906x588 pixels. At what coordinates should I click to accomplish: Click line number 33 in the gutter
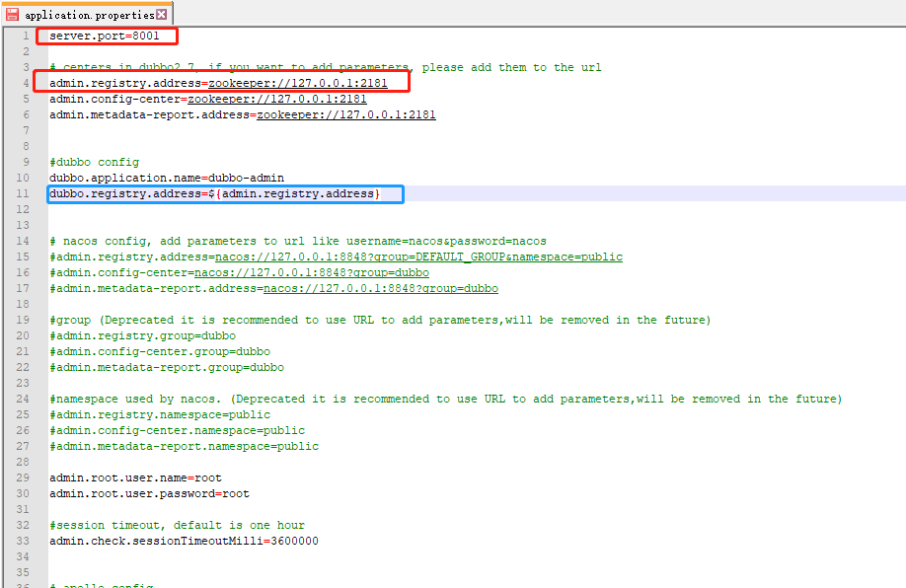[x=22, y=541]
